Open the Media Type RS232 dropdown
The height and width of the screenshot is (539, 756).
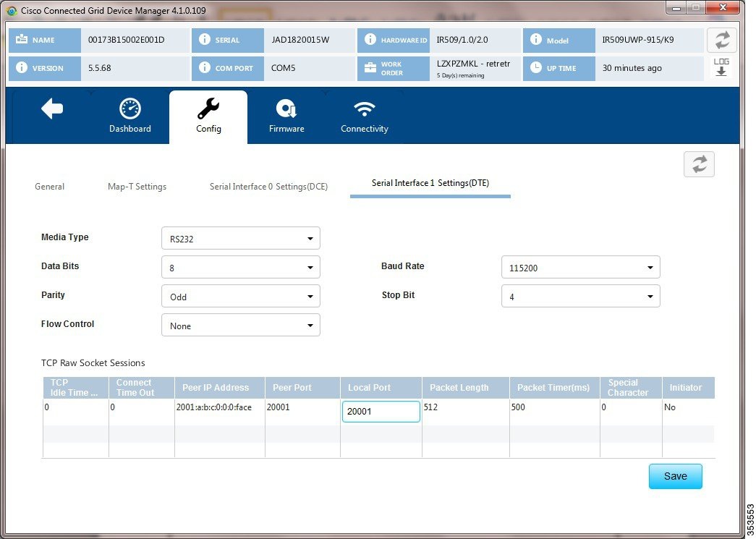241,238
